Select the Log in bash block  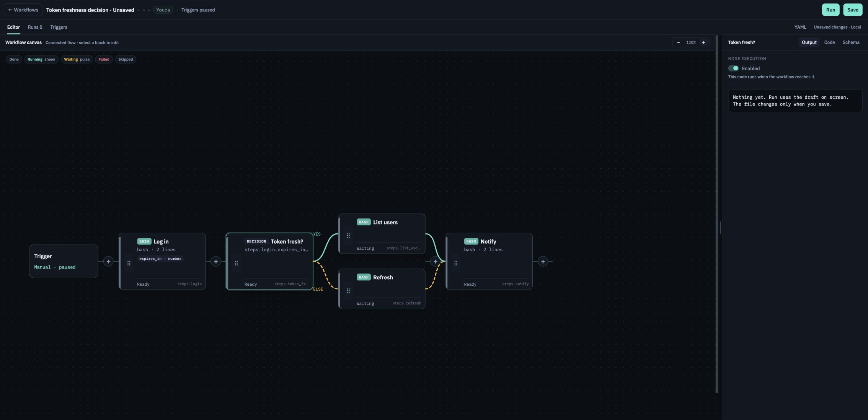coord(162,261)
